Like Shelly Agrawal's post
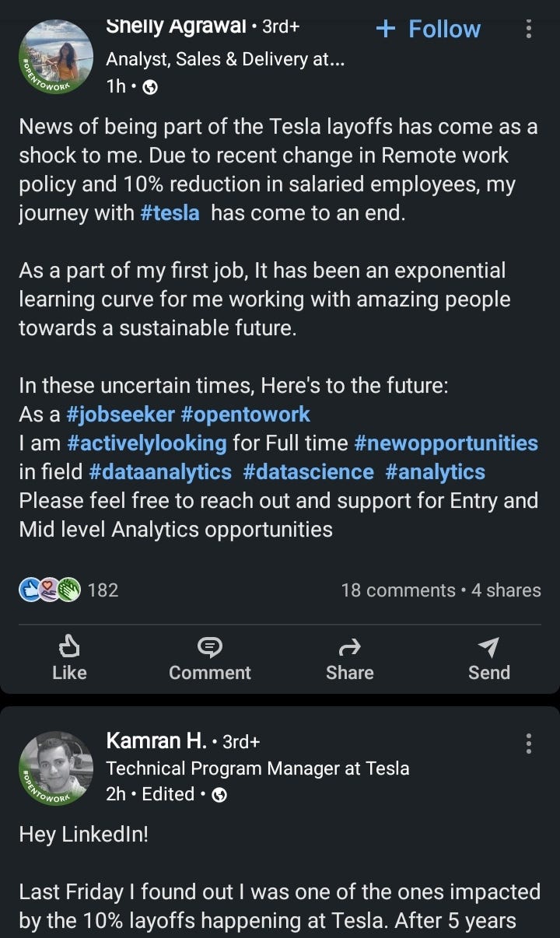The height and width of the screenshot is (938, 560). 69,658
